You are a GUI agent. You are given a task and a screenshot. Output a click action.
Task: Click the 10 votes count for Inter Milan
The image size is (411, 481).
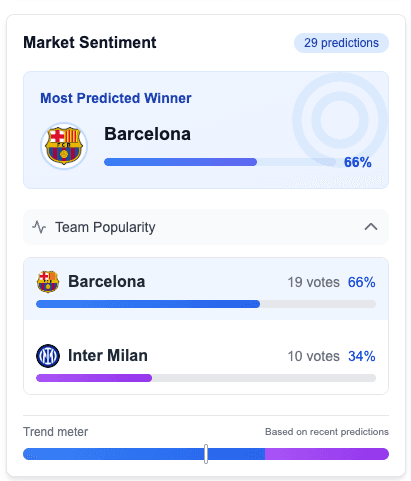tap(313, 356)
